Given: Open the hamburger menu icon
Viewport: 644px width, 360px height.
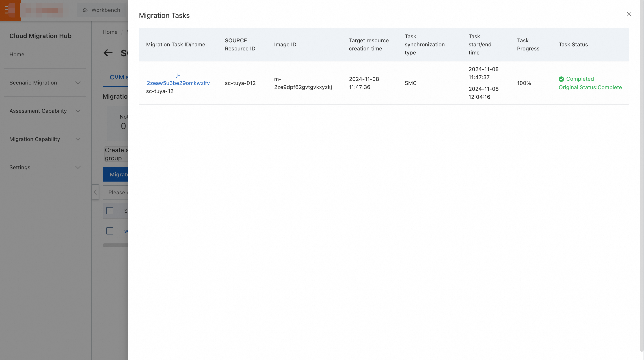Looking at the screenshot, I should coord(7,10).
